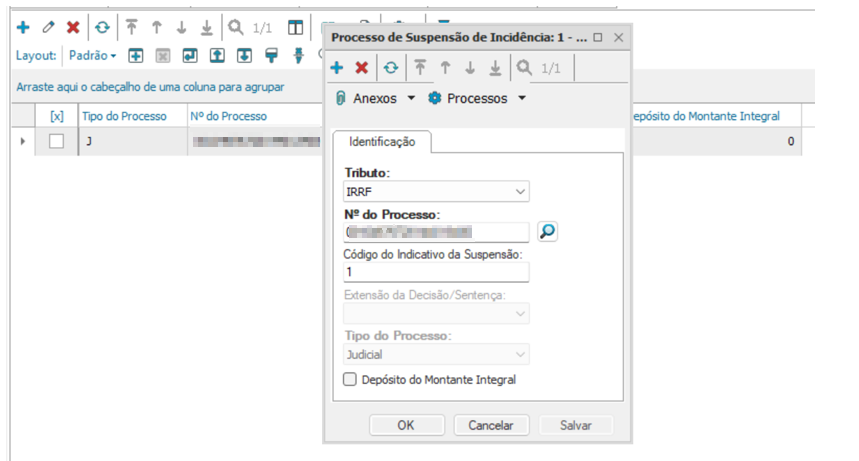Click the red X icon in main toolbar
The image size is (859, 461).
click(x=73, y=27)
